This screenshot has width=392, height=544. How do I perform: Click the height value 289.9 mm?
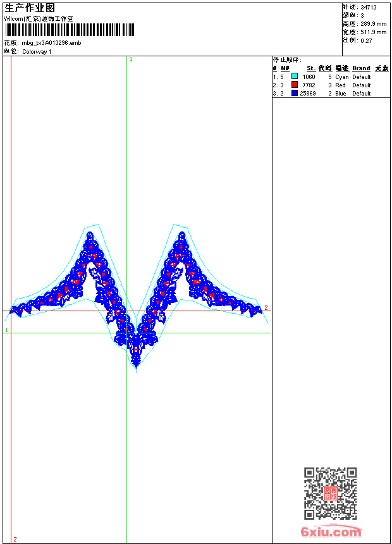pyautogui.click(x=373, y=24)
